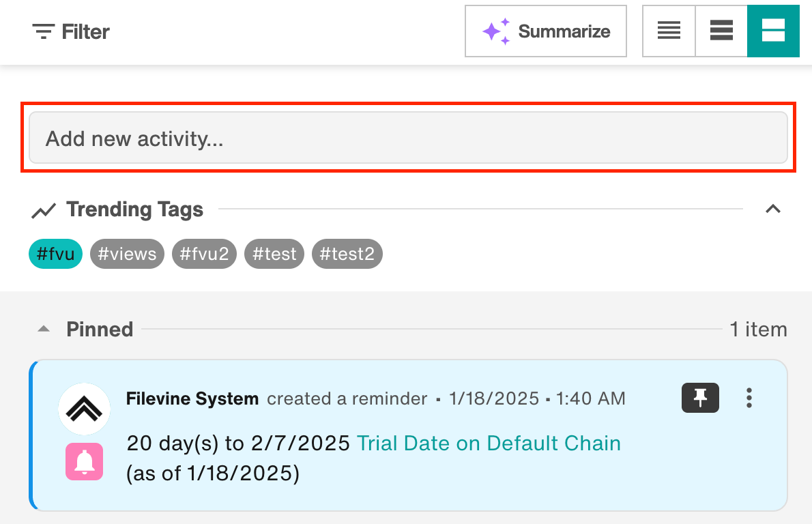812x524 pixels.
Task: Select the #fvu tag
Action: tap(55, 254)
